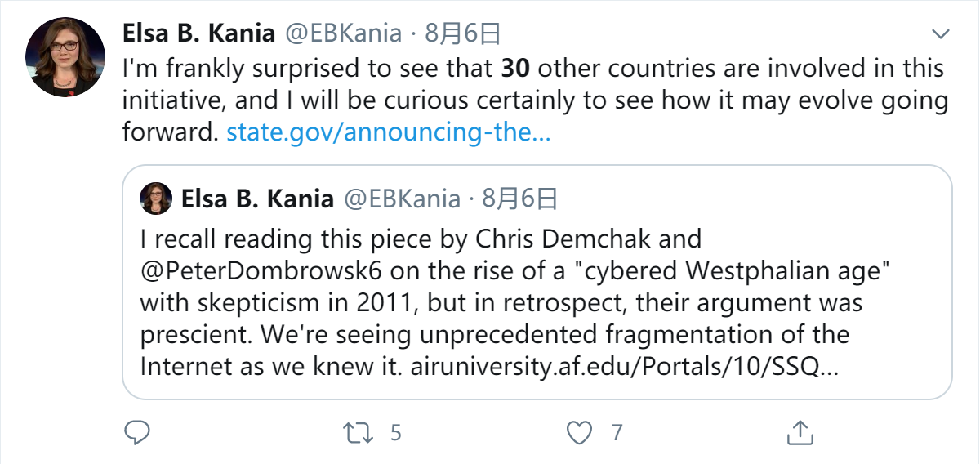
Task: Retweet this tweet via the arrows icon
Action: pos(358,432)
